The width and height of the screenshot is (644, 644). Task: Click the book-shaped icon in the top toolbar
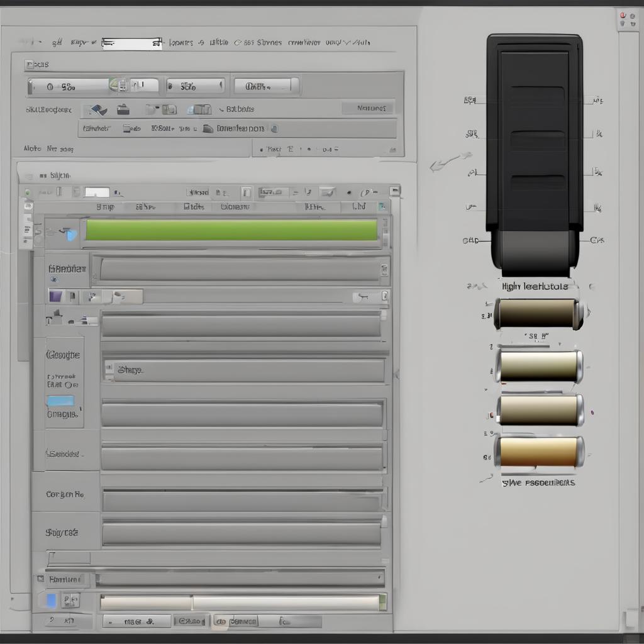tap(199, 109)
